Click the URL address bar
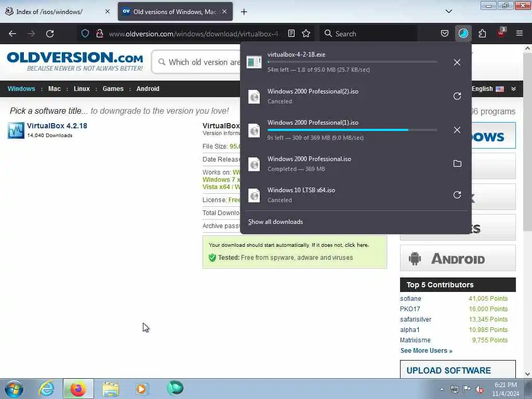Screen dimensions: 532x399 (194, 34)
